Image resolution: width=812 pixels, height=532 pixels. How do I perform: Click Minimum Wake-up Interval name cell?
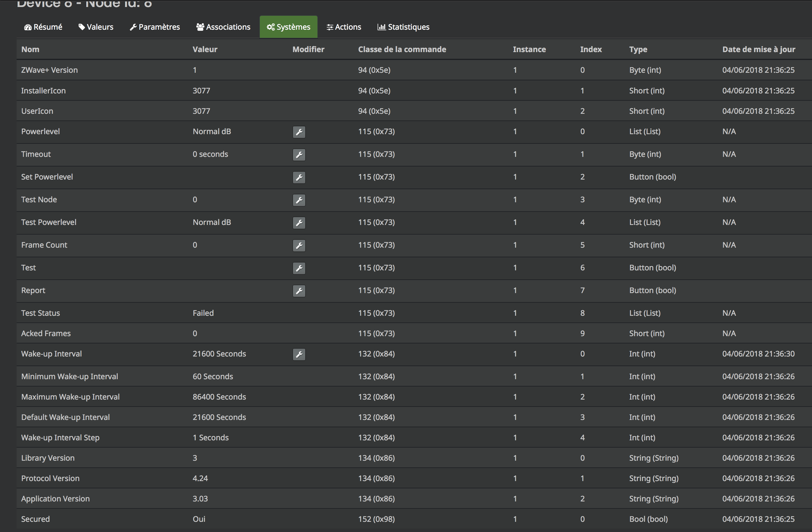70,377
